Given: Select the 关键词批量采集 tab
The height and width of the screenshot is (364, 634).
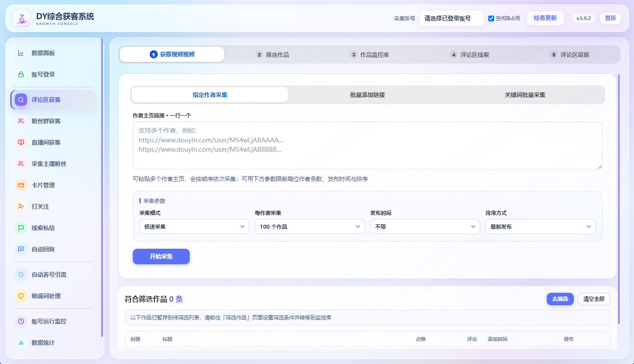Looking at the screenshot, I should (x=525, y=95).
